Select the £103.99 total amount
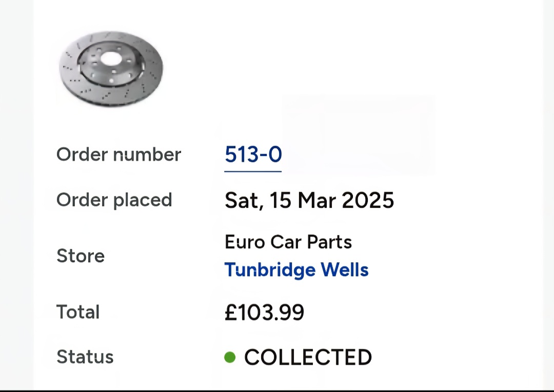This screenshot has width=554, height=392. click(x=264, y=312)
